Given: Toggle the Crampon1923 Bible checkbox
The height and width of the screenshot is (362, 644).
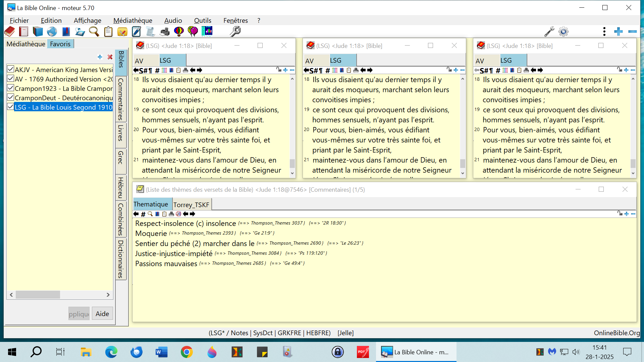Looking at the screenshot, I should (x=11, y=88).
